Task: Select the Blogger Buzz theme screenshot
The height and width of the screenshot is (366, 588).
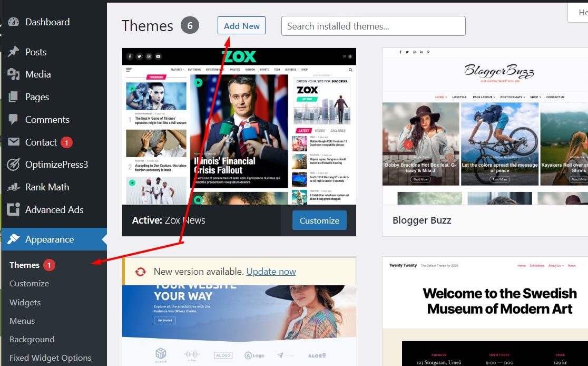Action: click(485, 126)
